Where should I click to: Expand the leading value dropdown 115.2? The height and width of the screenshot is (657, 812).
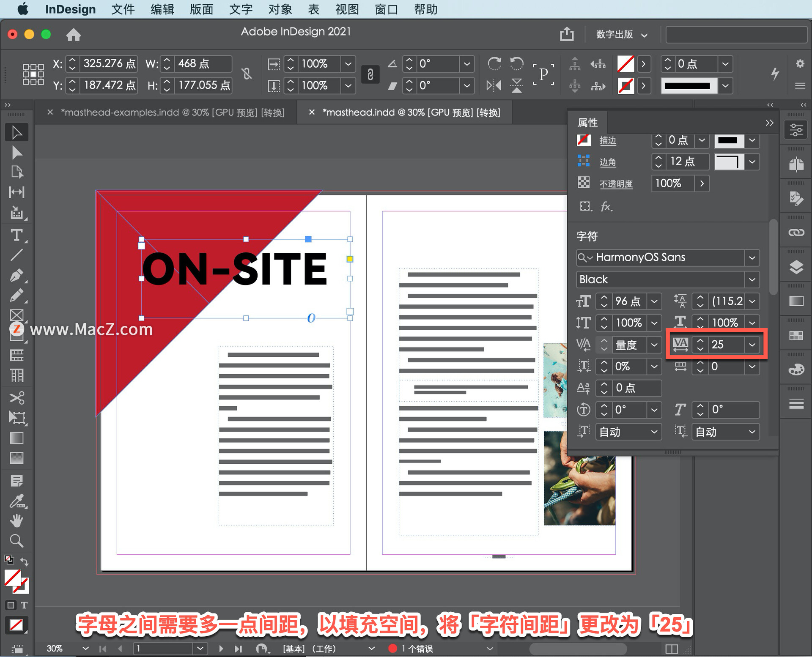[x=756, y=300]
